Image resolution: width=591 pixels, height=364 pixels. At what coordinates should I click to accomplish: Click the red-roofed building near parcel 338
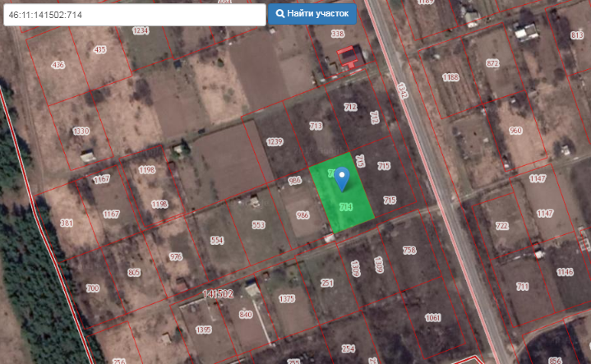351,56
